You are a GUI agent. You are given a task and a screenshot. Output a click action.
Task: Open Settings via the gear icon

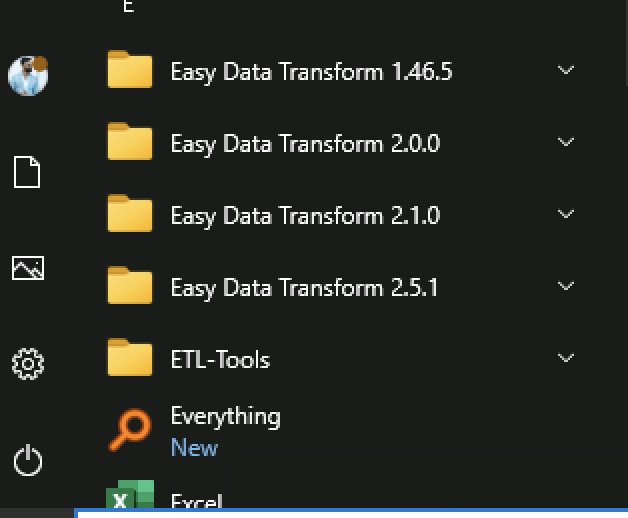(28, 364)
